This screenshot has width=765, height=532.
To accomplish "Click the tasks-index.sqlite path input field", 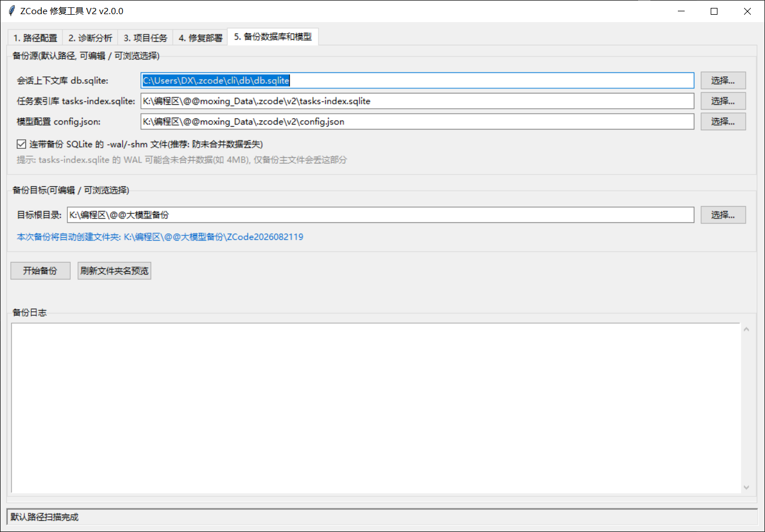I will tap(417, 101).
